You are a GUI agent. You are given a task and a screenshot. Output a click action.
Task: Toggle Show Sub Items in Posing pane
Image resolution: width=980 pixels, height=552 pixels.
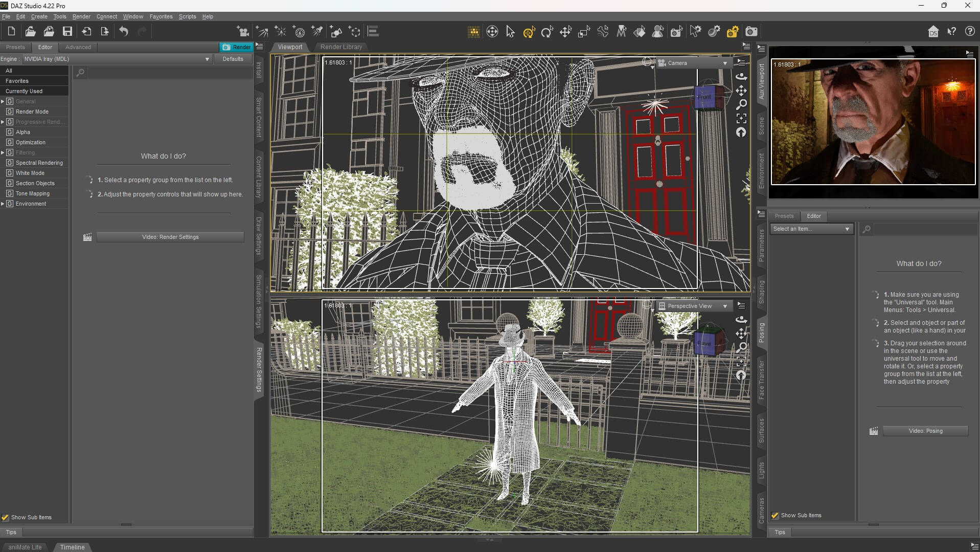(x=775, y=515)
